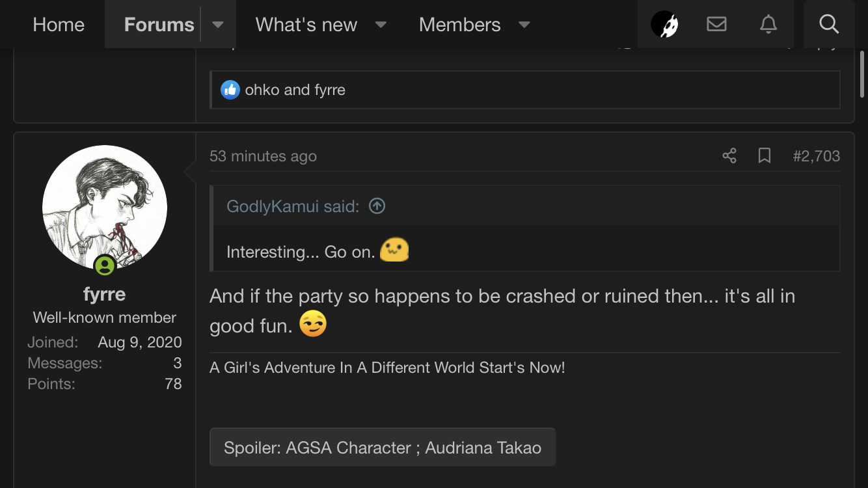Image resolution: width=868 pixels, height=488 pixels.
Task: Open the Forums navigation tab
Action: [x=159, y=25]
